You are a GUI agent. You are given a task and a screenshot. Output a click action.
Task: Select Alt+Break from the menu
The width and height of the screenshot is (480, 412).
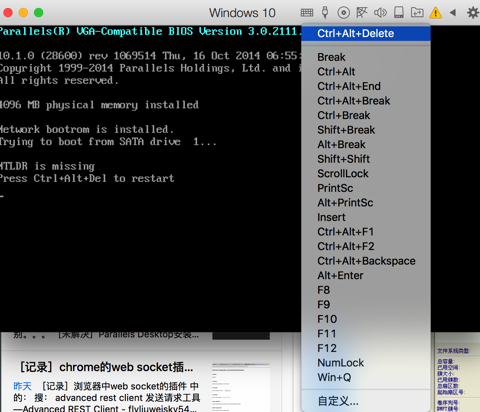coord(366,144)
